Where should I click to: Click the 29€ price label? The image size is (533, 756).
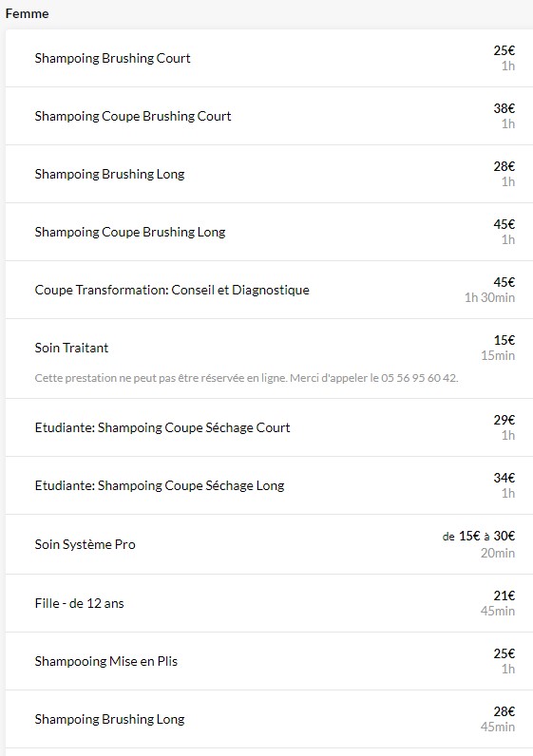tap(504, 420)
